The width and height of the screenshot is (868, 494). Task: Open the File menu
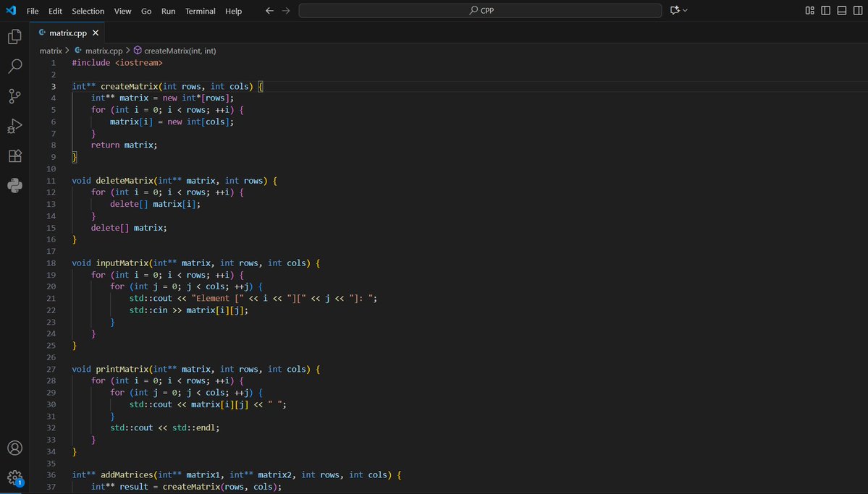point(33,11)
